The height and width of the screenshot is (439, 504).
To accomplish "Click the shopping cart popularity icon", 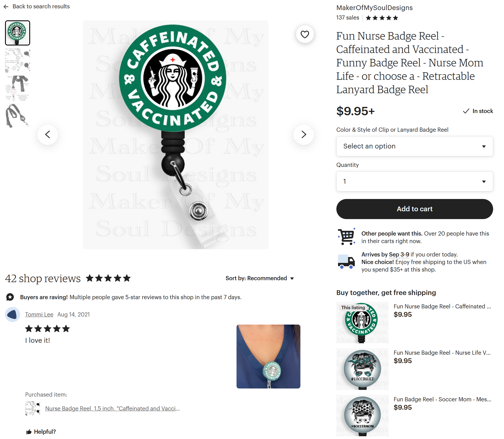I will pos(347,236).
